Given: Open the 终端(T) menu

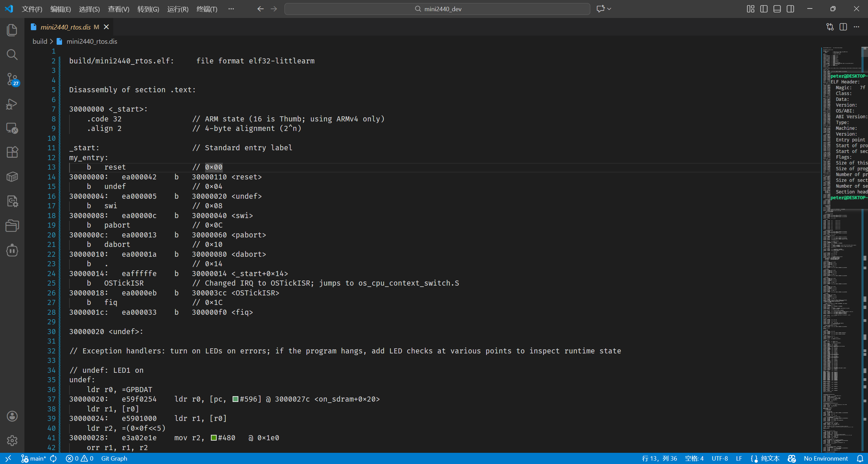Looking at the screenshot, I should point(207,9).
